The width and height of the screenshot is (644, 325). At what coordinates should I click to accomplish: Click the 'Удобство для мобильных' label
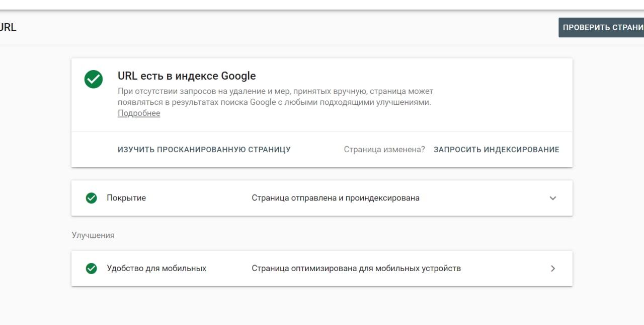coord(156,269)
